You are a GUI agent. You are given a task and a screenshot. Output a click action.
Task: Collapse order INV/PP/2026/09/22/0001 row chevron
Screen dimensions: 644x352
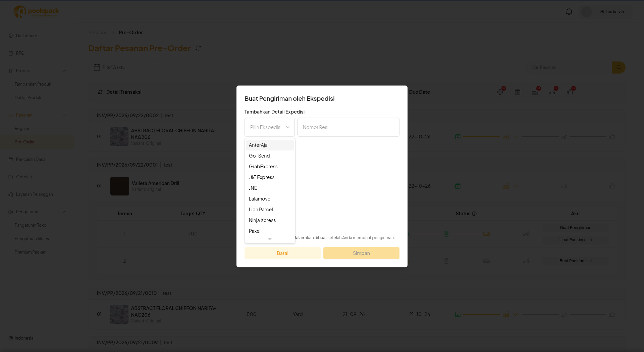[516, 186]
